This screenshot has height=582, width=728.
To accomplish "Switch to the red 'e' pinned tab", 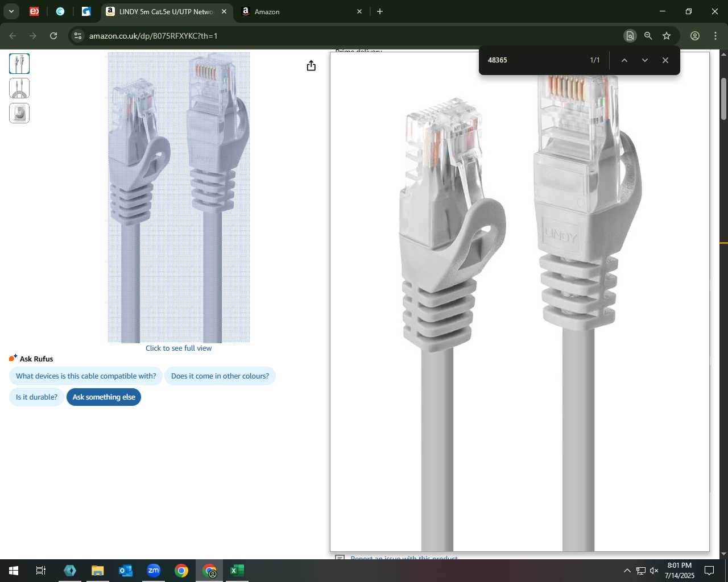I will point(34,11).
